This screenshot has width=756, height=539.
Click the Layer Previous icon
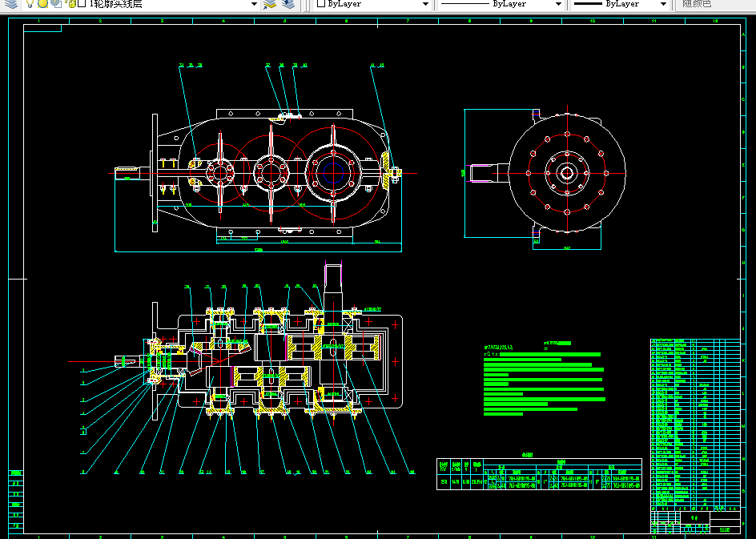pyautogui.click(x=288, y=4)
